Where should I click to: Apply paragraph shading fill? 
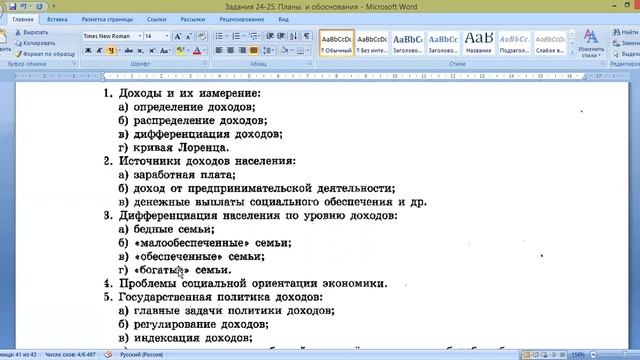(x=284, y=51)
